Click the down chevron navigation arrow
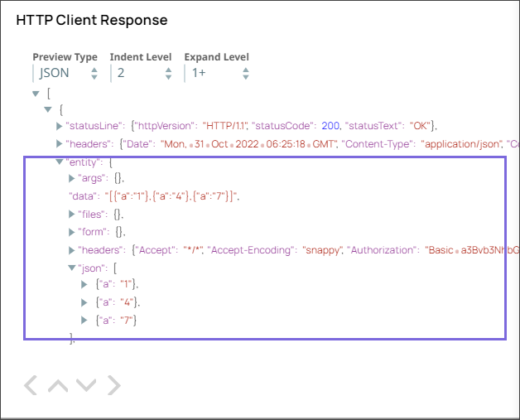520x420 pixels. point(86,384)
